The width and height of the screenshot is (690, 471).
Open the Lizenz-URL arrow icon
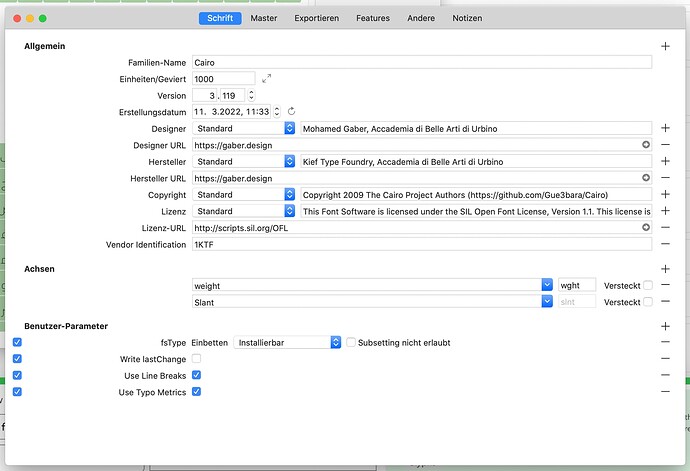(646, 227)
